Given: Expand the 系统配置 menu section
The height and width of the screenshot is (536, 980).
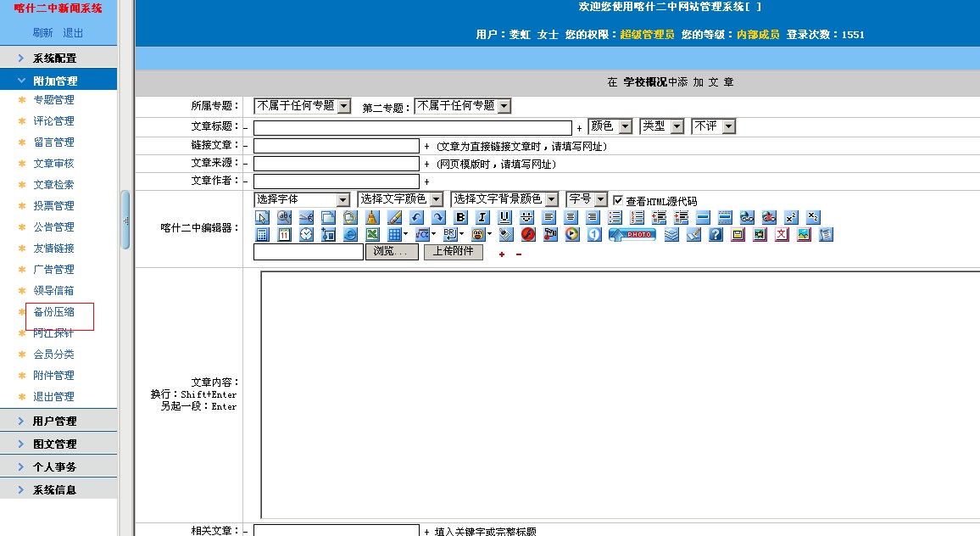Looking at the screenshot, I should (58, 58).
